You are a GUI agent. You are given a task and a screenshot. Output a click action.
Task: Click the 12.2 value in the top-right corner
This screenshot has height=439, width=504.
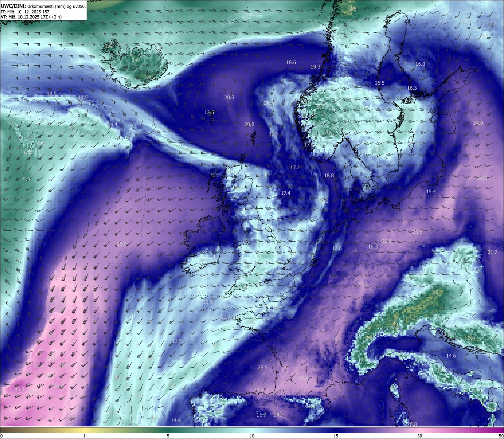pos(492,23)
